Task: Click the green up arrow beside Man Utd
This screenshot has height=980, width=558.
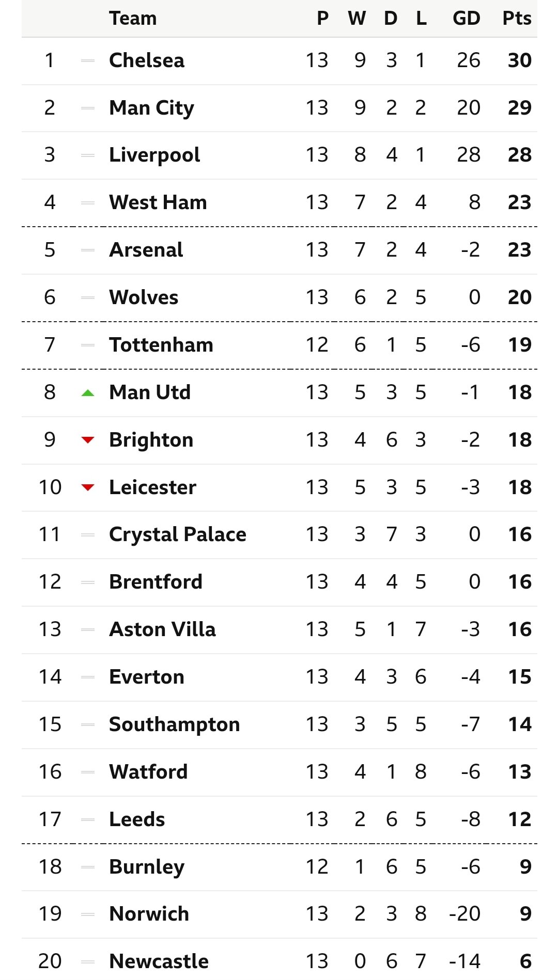Action: [88, 393]
